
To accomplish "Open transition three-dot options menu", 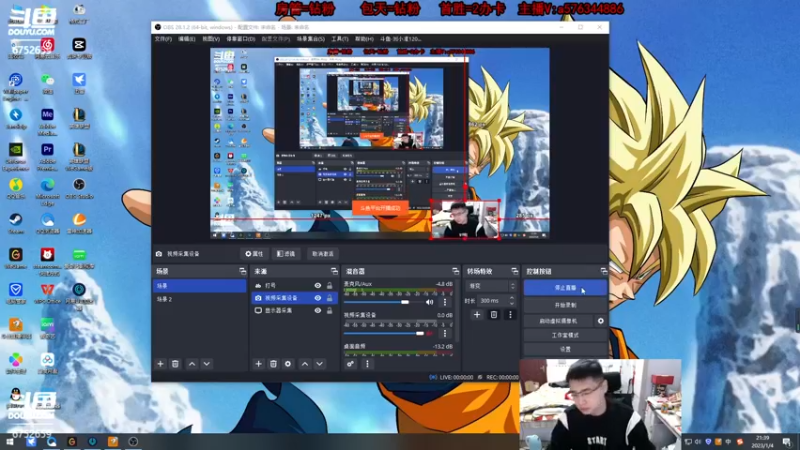I will point(510,315).
